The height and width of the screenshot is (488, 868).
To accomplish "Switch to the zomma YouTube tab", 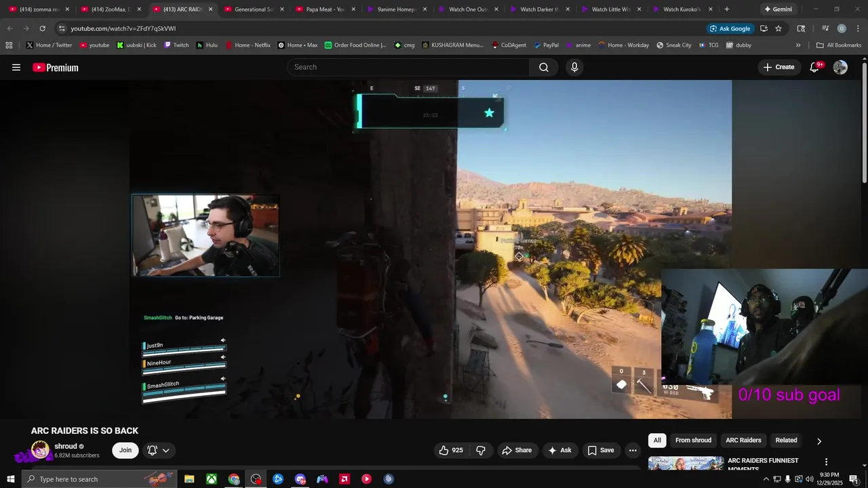I will pyautogui.click(x=39, y=9).
